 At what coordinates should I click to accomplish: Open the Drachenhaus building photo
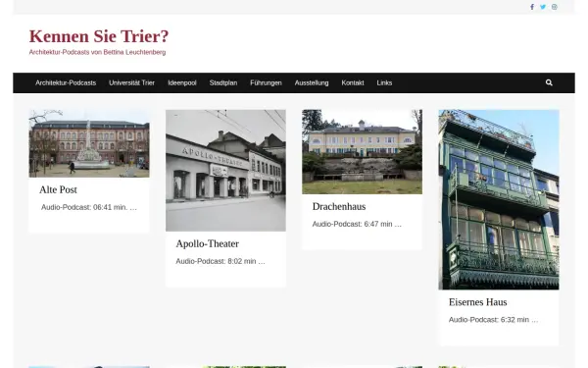363,152
